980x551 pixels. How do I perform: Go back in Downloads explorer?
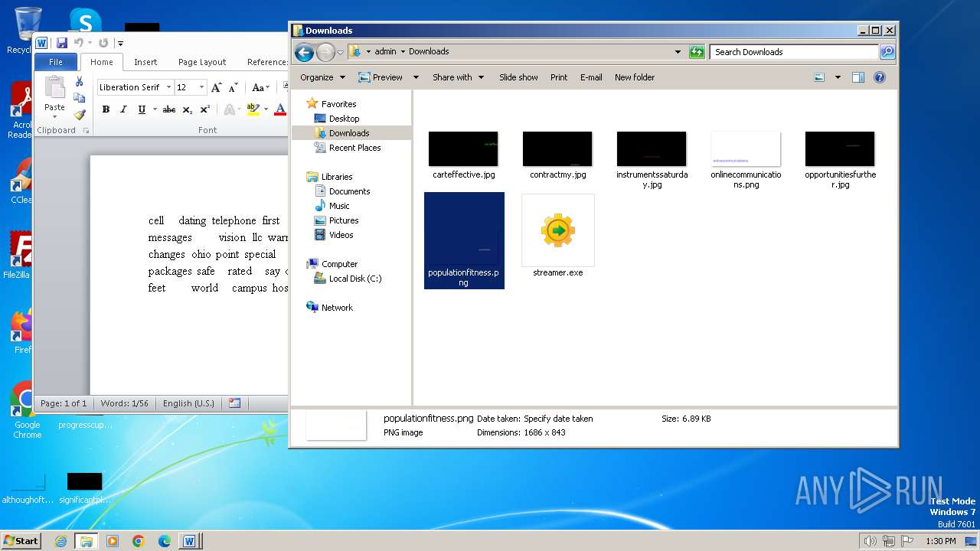pos(304,52)
